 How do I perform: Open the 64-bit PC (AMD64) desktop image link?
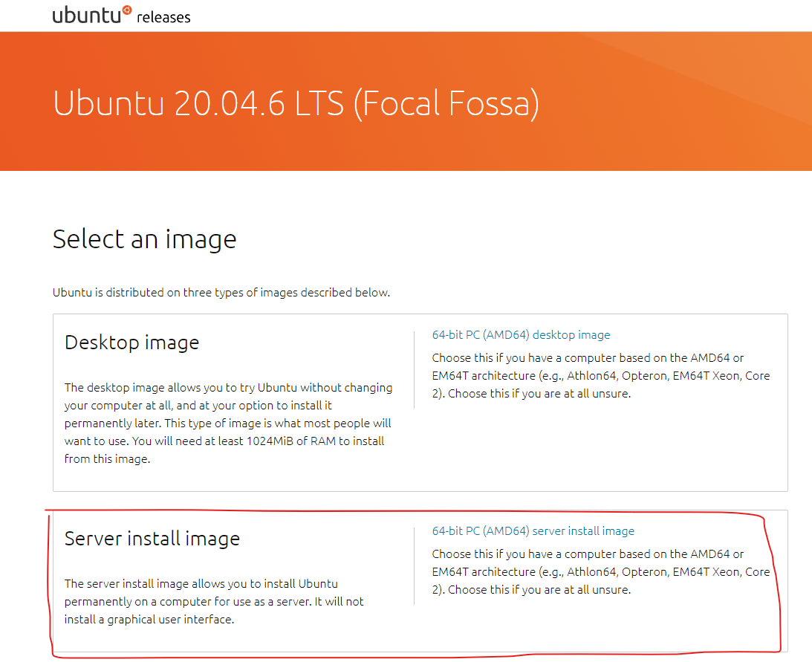click(521, 334)
